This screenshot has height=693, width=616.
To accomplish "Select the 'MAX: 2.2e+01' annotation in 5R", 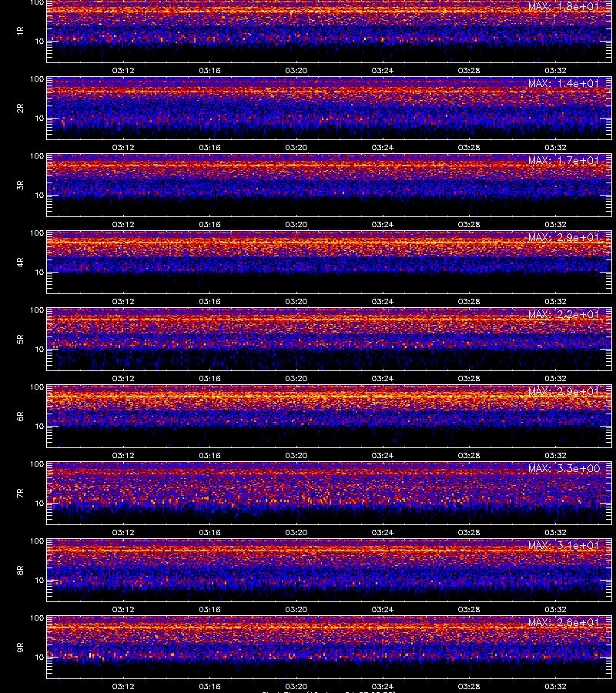I will click(564, 314).
